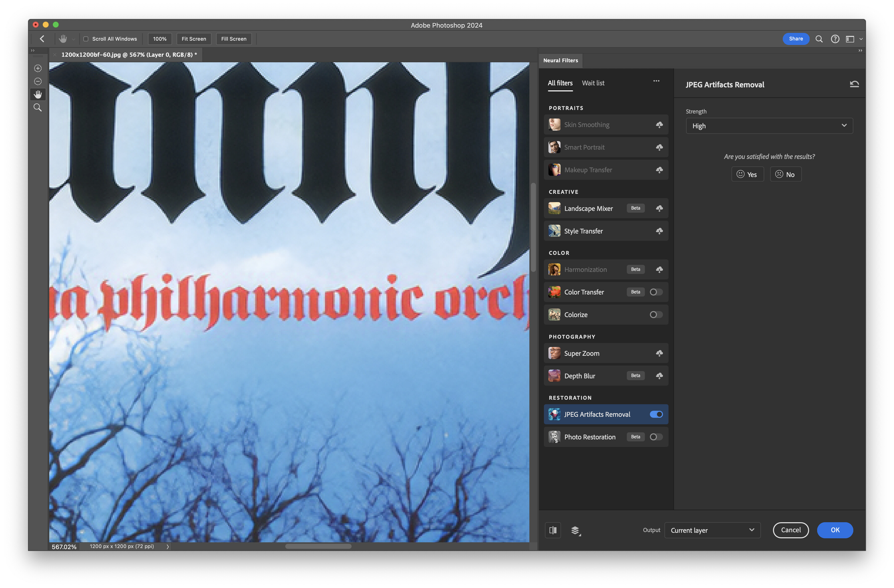Click the back arrow in options bar
Screen dimensions: 894x588
coord(42,39)
